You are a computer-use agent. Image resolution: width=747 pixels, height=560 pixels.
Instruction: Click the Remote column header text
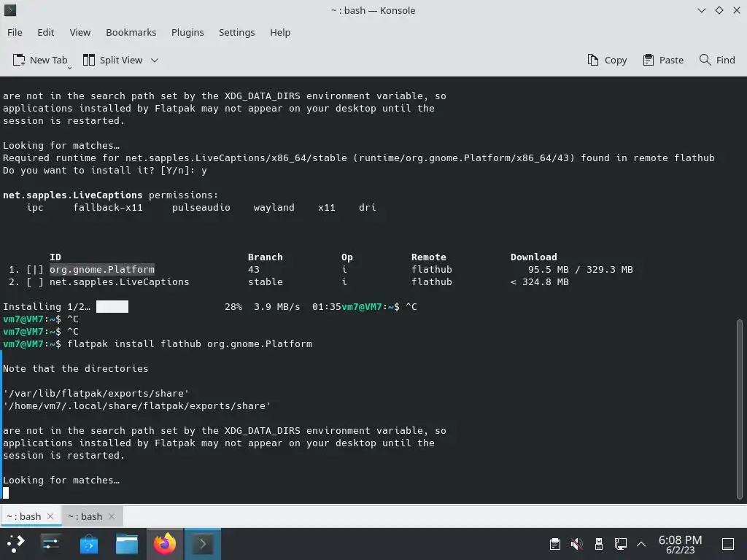(429, 257)
